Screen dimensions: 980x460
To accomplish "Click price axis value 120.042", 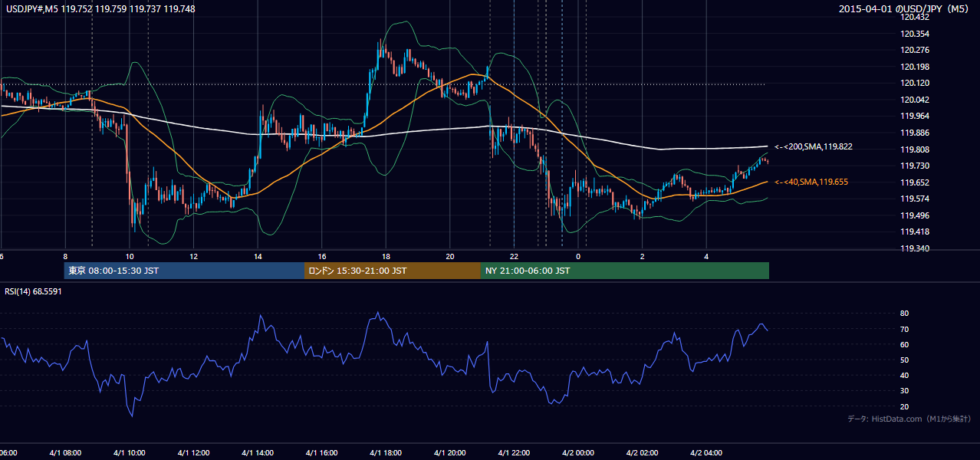I will point(914,100).
